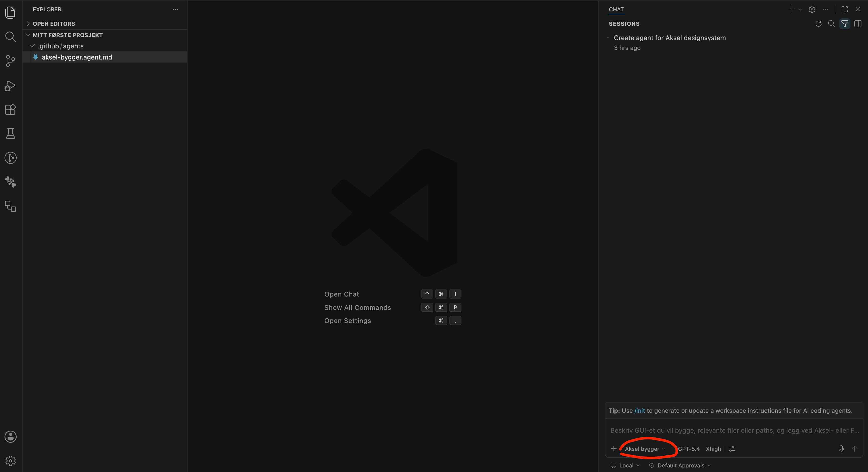Click Show All Commands shortcut text
Screen dimensions: 868x472
(358, 307)
